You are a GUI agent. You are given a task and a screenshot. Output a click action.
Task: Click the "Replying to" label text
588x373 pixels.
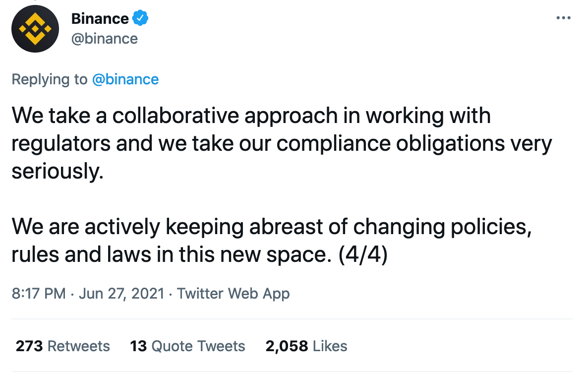click(x=50, y=79)
